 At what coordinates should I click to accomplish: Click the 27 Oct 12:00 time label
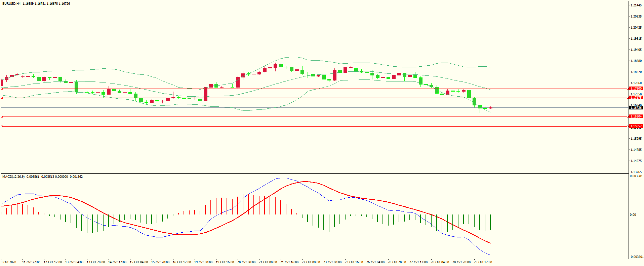418,262
